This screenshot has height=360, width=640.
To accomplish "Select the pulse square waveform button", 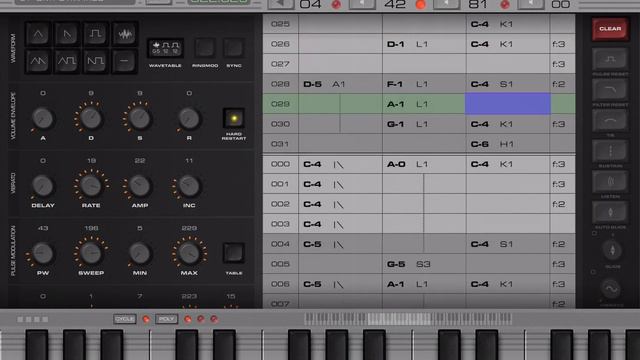I will click(96, 34).
